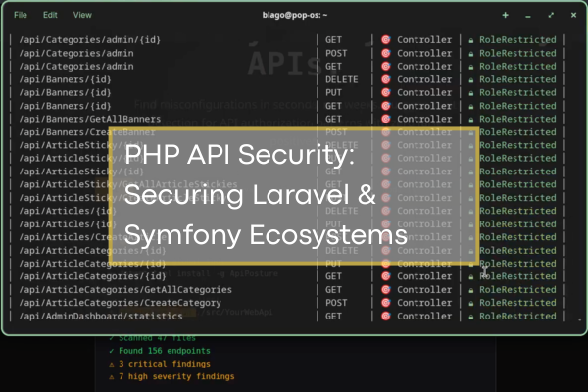Click DELETE method in /api/Banners/{id} row
The width and height of the screenshot is (588, 392).
tap(341, 79)
